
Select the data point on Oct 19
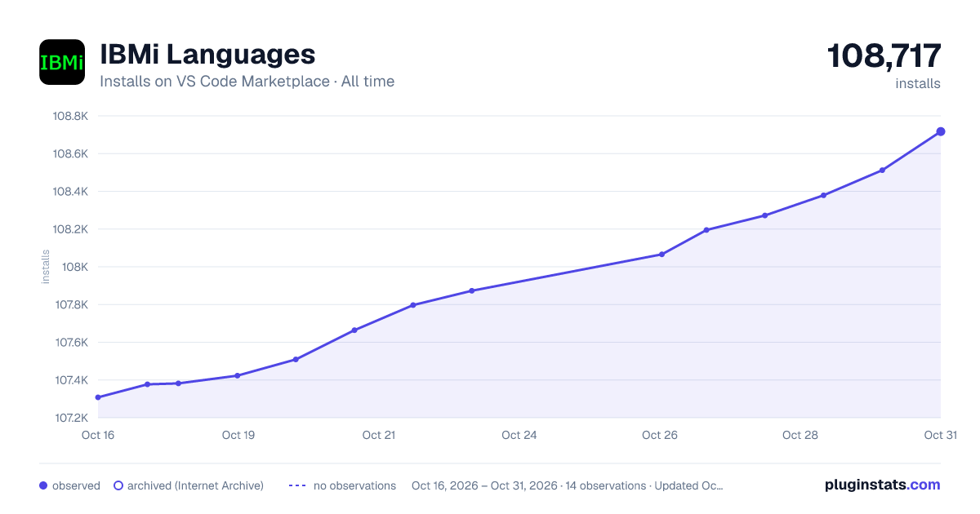(x=238, y=375)
